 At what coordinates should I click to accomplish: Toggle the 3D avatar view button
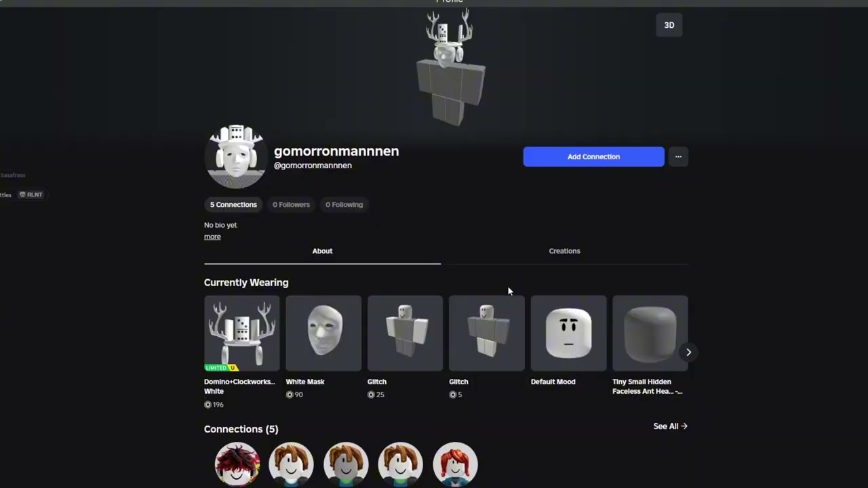(x=669, y=25)
